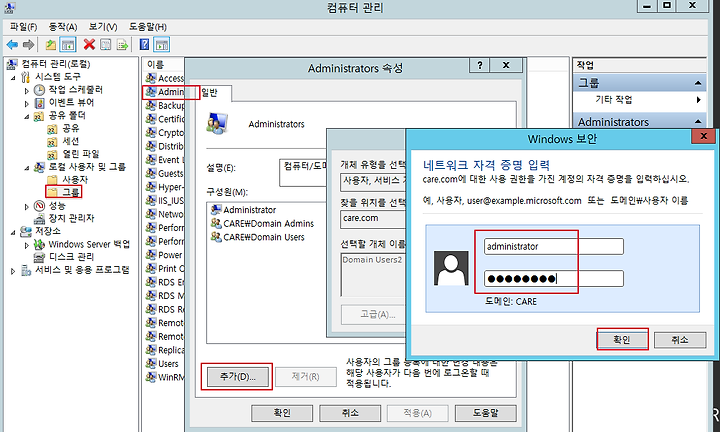Select 디스크 관리 in tree
The image size is (720, 432).
[x=71, y=257]
